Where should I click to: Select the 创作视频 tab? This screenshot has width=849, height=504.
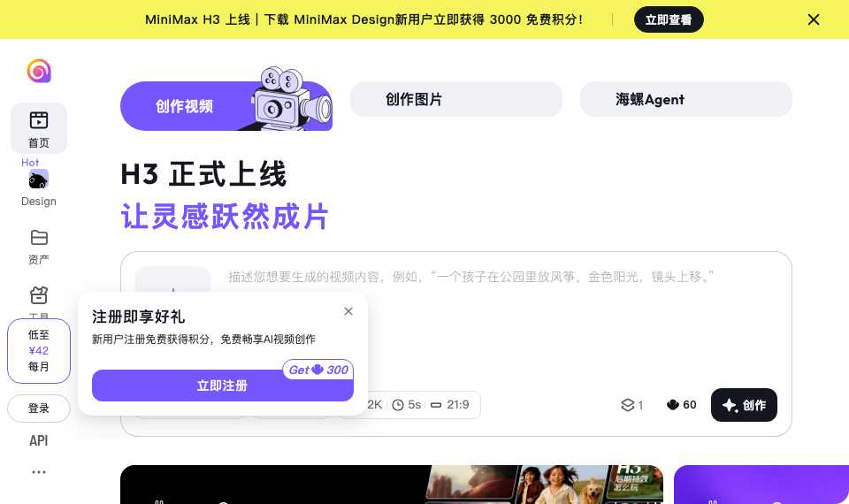[226, 106]
